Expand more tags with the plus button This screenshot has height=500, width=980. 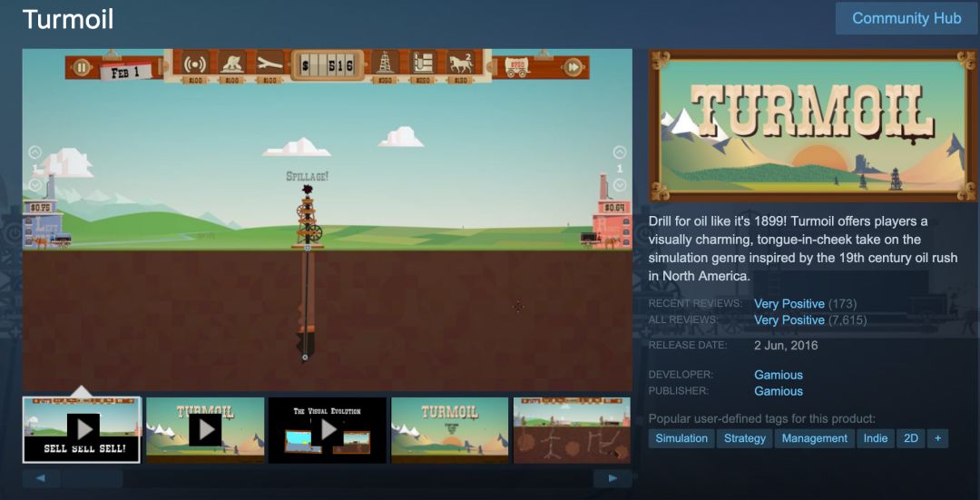[x=938, y=438]
